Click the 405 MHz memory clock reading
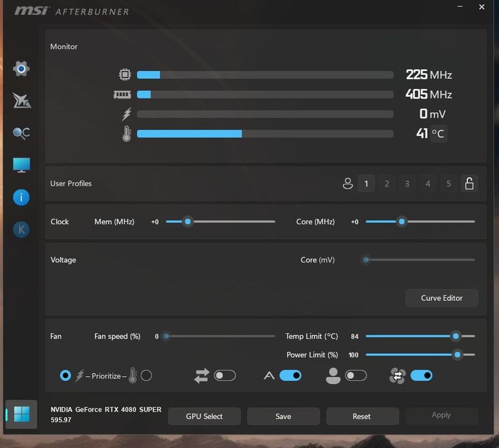The height and width of the screenshot is (448, 499). [429, 95]
